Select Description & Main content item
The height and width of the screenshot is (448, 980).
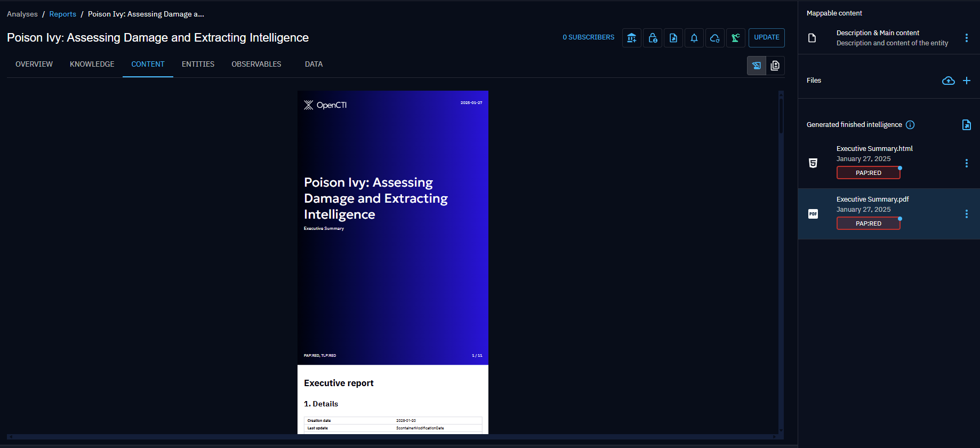[x=889, y=38]
